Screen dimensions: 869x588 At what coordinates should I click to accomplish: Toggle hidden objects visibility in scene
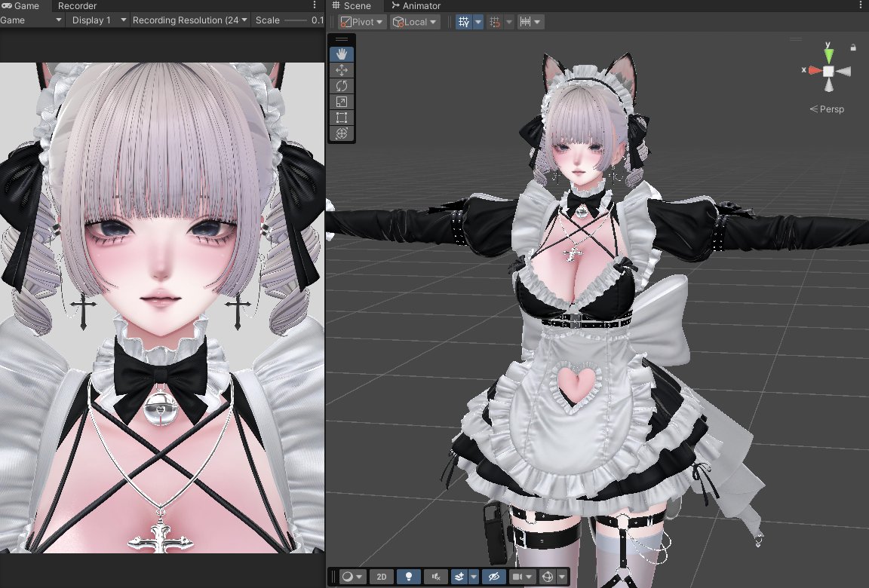coord(493,577)
